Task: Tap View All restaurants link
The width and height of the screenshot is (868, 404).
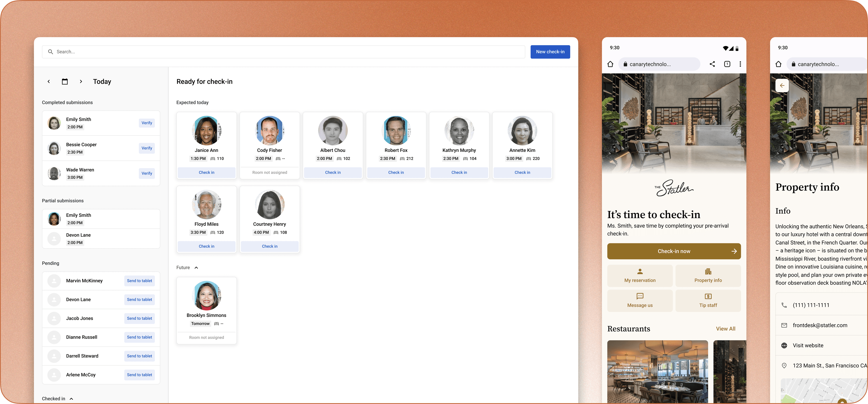Action: (725, 329)
